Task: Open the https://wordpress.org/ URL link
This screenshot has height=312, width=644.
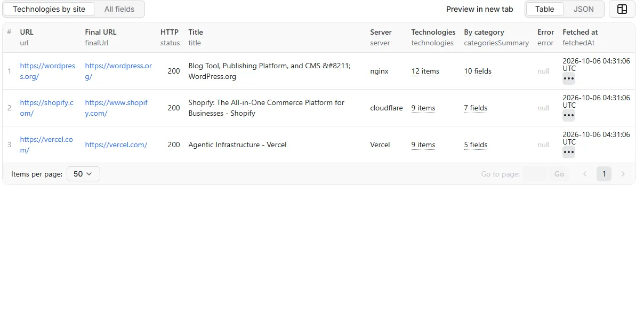Action: [47, 71]
